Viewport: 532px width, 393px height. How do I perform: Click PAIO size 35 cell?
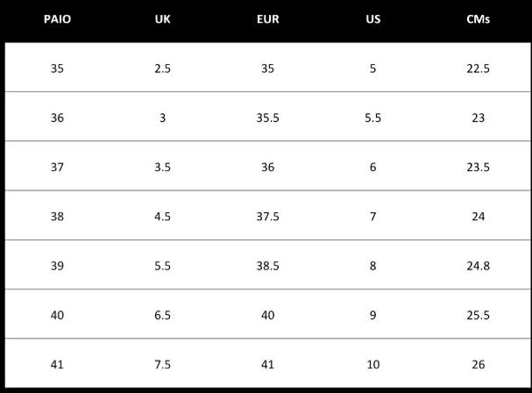57,68
